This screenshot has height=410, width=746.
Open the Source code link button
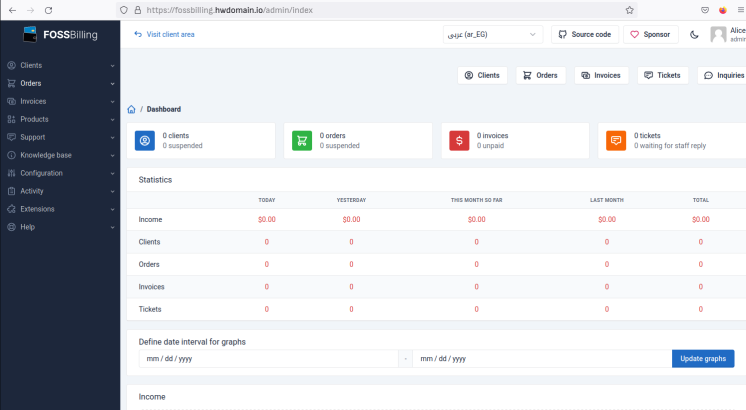pos(584,34)
